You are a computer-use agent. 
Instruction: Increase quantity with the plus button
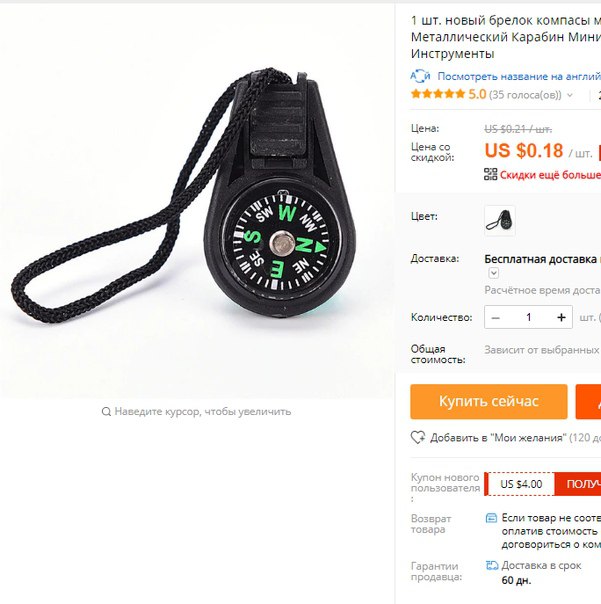[x=561, y=317]
